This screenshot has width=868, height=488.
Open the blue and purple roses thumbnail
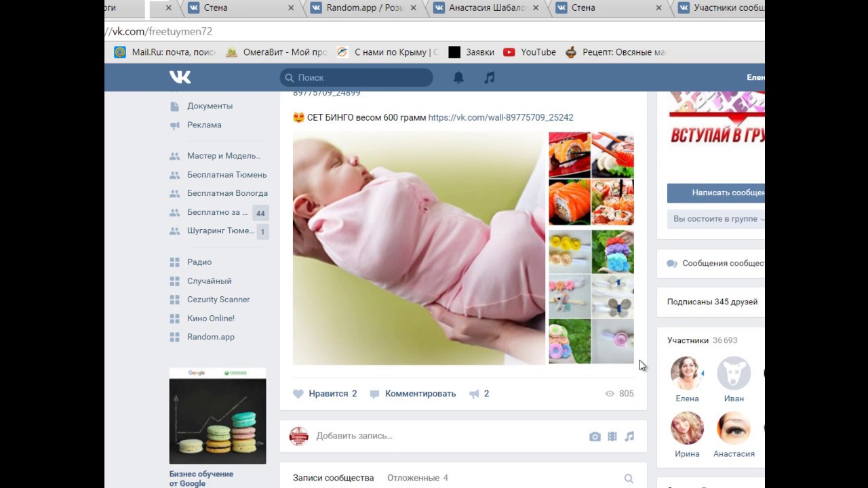(613, 251)
